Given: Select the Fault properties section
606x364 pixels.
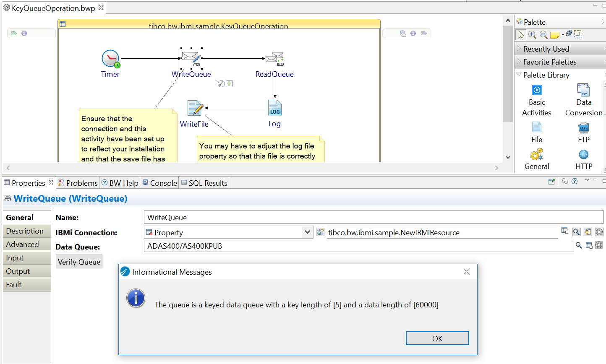Looking at the screenshot, I should coord(27,285).
